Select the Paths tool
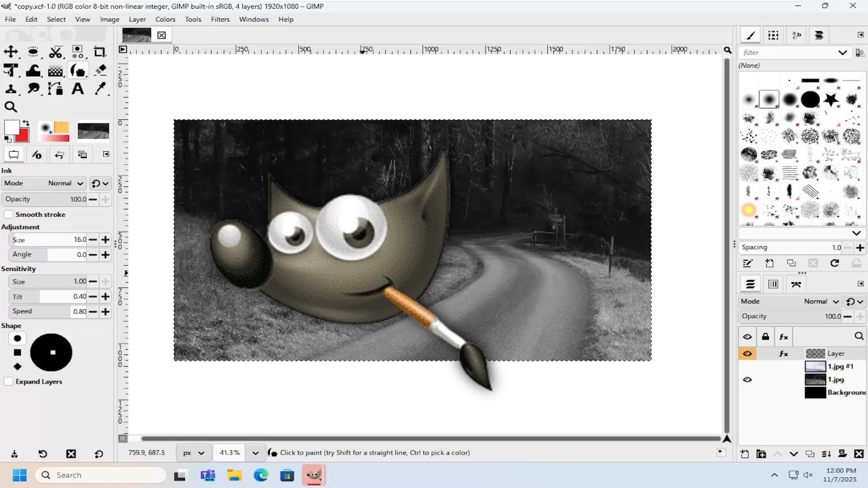868x488 pixels. 56,88
